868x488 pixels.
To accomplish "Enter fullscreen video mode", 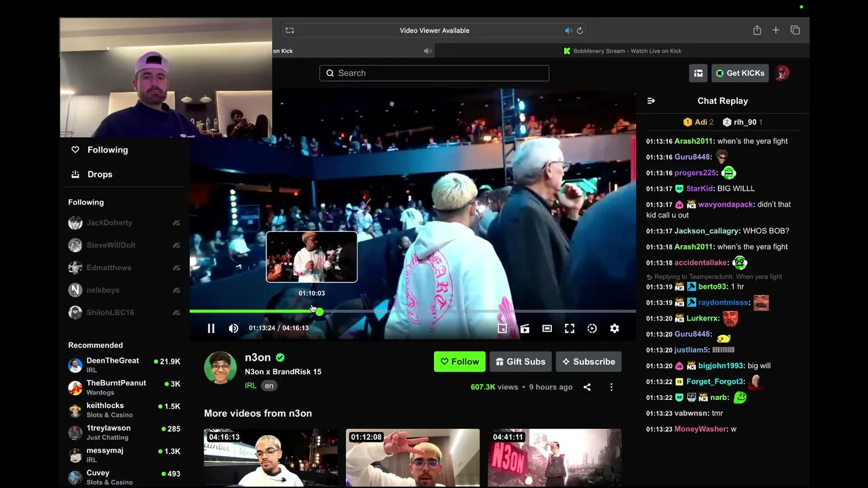I will pos(570,329).
